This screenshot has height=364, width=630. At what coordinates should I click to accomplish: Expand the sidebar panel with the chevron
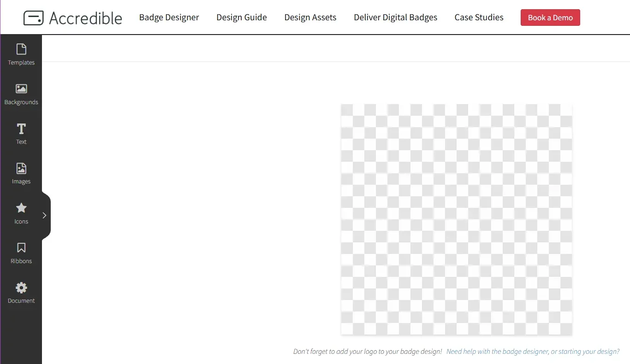[45, 215]
